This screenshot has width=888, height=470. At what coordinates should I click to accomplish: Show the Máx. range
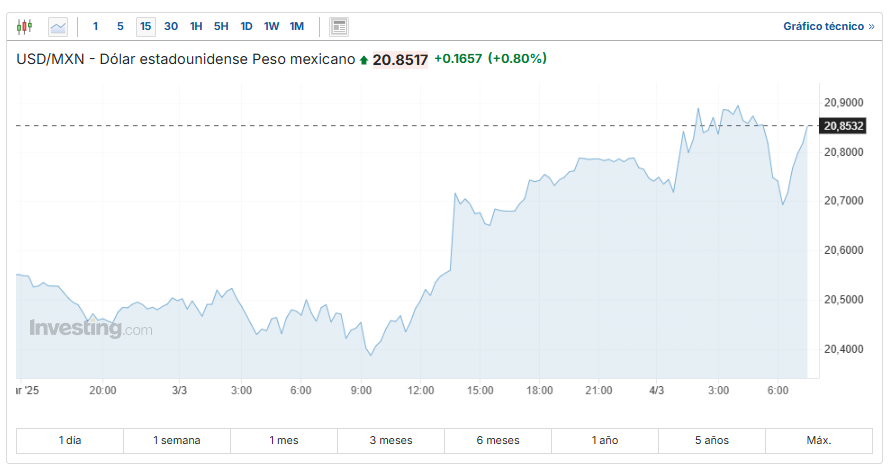tap(819, 441)
